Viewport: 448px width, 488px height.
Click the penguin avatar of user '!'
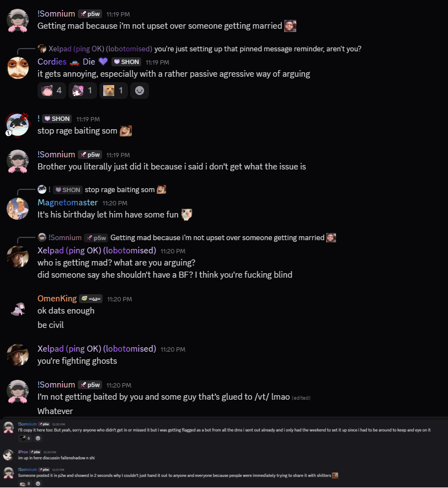pyautogui.click(x=18, y=125)
